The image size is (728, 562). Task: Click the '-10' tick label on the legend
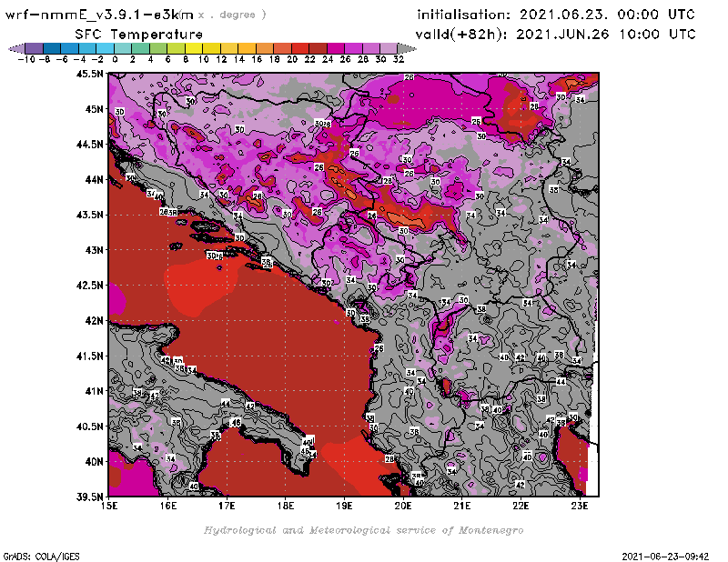coord(26,60)
